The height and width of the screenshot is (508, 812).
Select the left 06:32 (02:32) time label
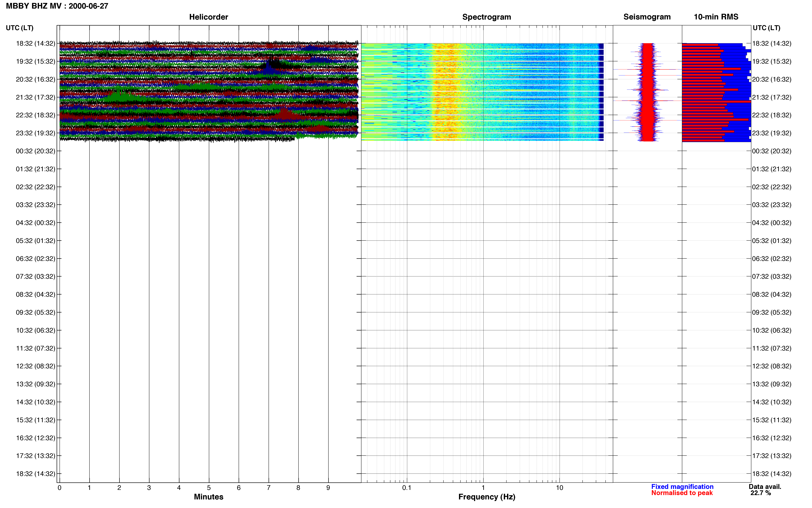pos(36,259)
